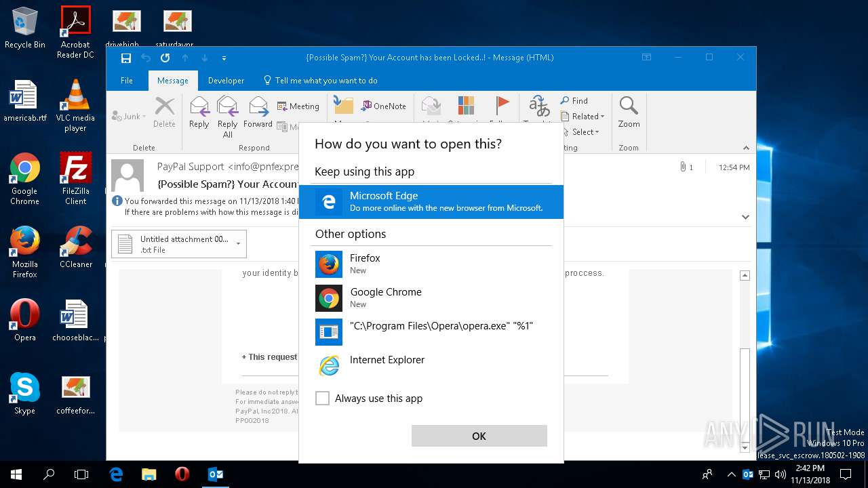Choose Google Chrome from Other options
The width and height of the screenshot is (868, 488).
click(431, 298)
